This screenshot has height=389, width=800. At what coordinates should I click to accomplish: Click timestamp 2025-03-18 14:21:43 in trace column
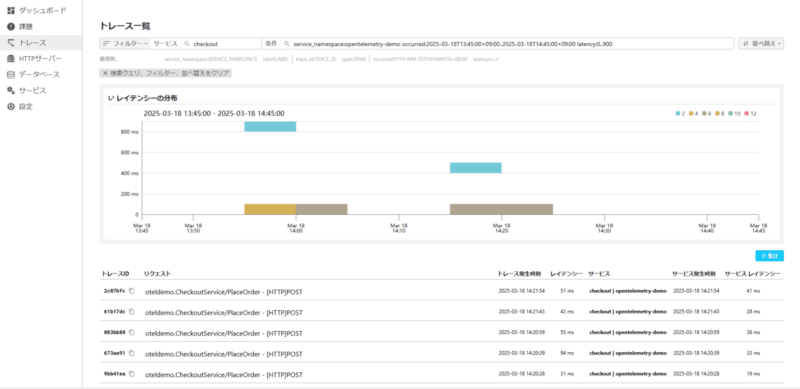click(x=521, y=311)
